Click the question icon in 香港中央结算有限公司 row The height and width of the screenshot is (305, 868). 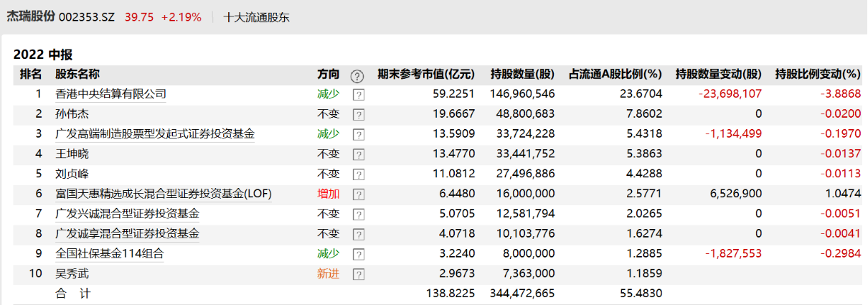(358, 94)
